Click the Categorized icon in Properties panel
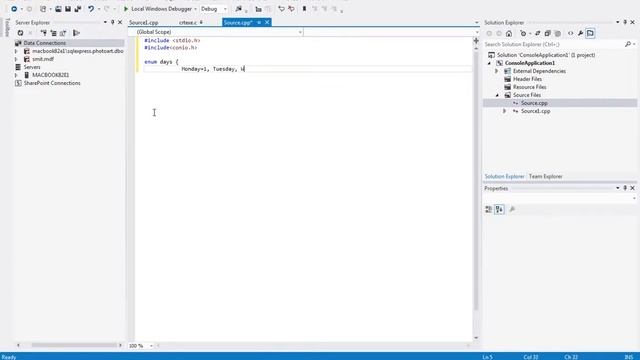Screen dimensions: 640x360 point(489,209)
